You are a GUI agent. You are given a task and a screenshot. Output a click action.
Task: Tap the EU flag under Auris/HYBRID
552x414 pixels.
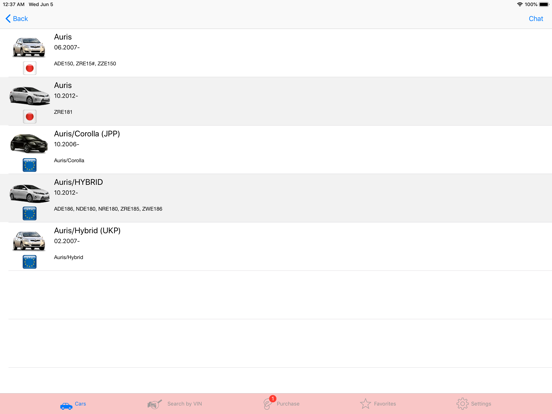point(30,213)
